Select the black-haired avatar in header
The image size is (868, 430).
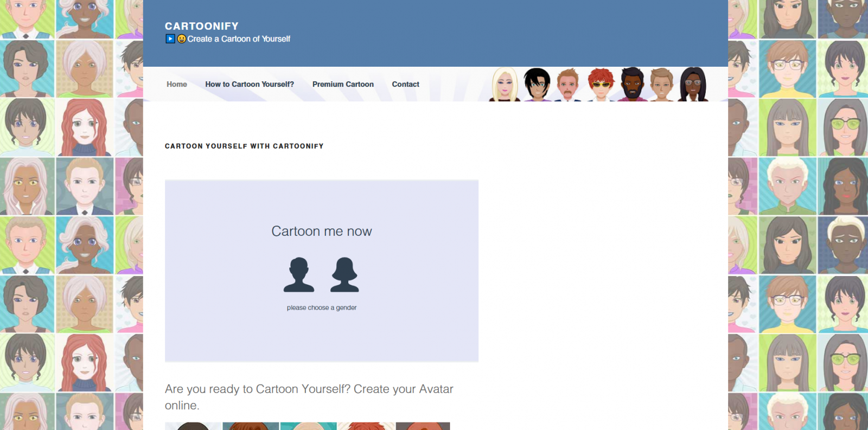tap(537, 85)
